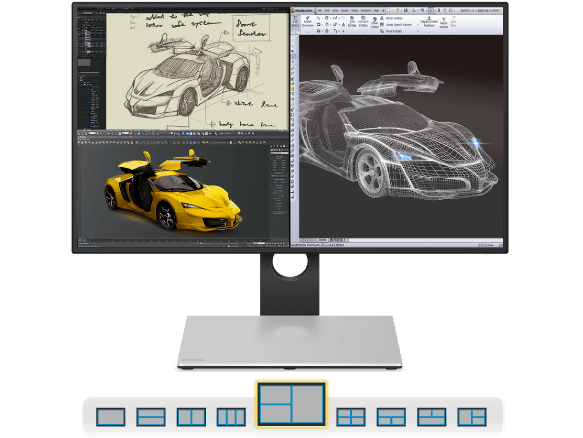Choose the two stacked rows layout icon
This screenshot has height=438, width=583.
(151, 416)
